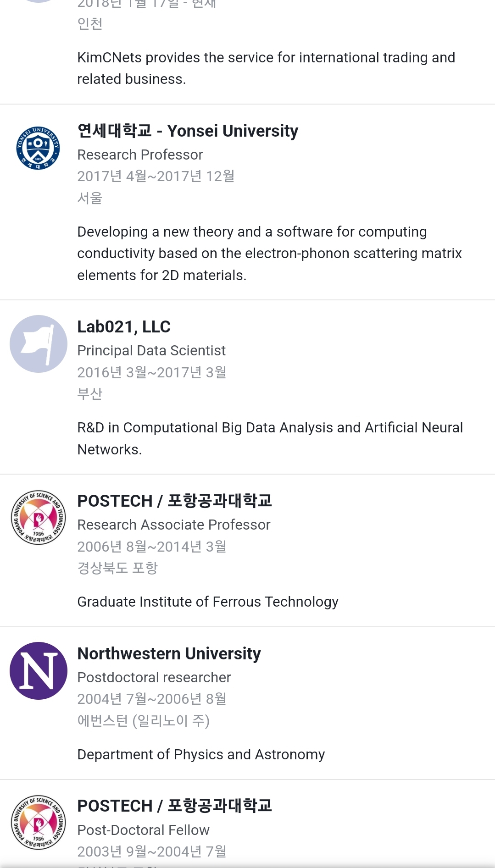Select the Post-Doctoral Fellow title

(x=143, y=830)
